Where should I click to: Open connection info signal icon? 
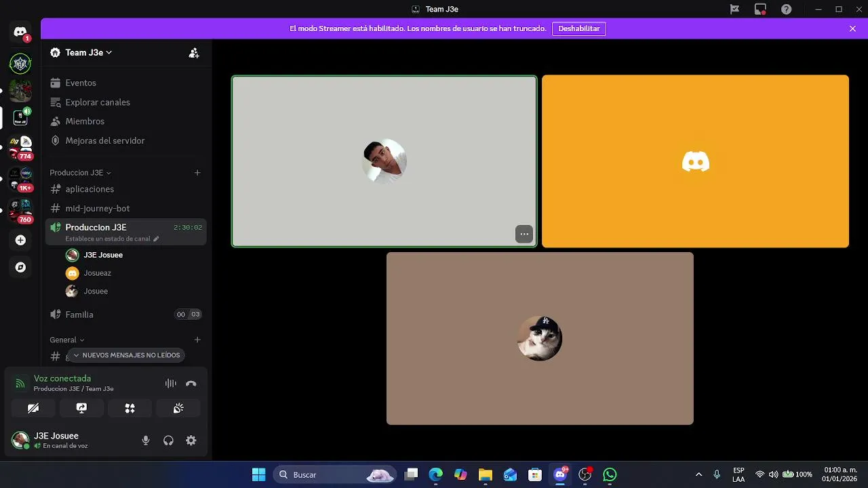(20, 384)
